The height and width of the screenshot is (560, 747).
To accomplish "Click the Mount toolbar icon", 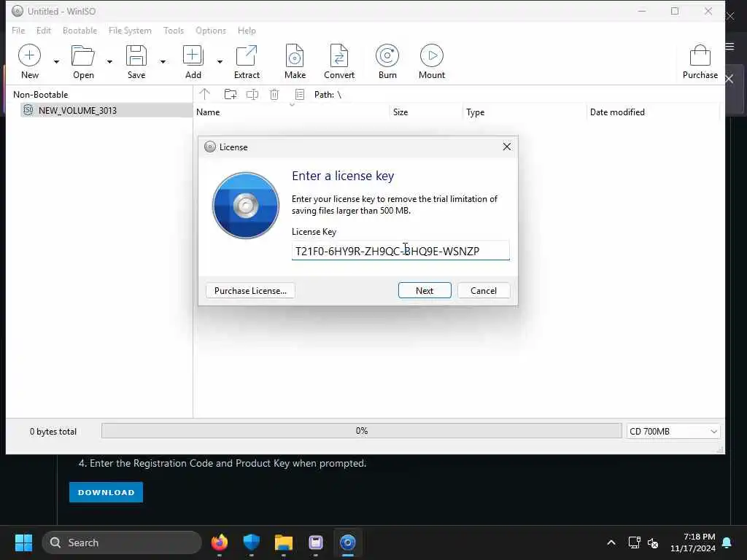I will coord(432,55).
